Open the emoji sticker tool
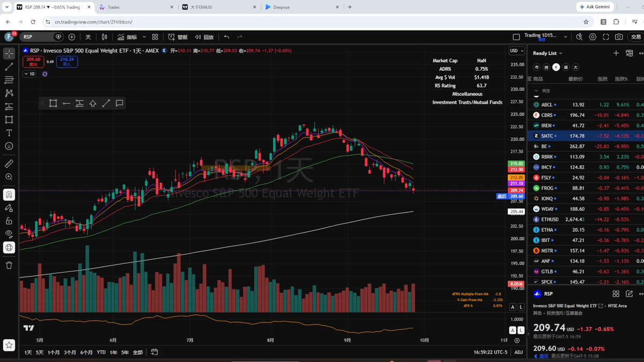Viewport: 644px width, 362px height. (x=9, y=146)
